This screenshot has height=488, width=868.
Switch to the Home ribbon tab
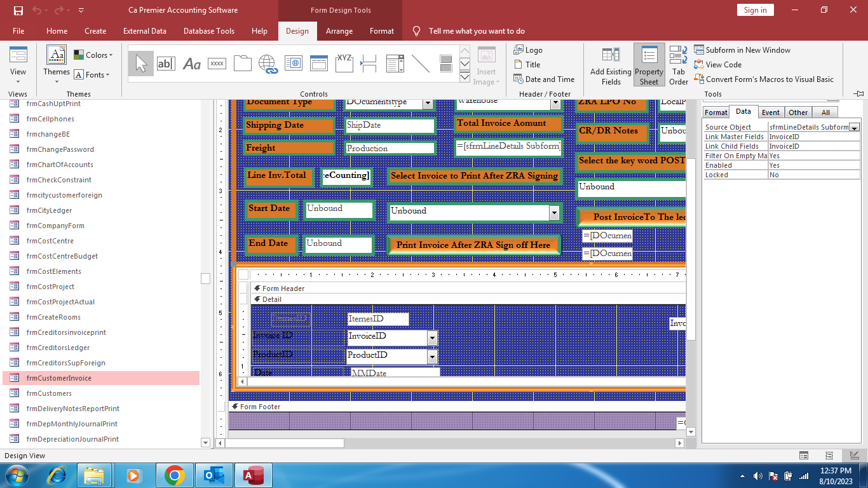coord(57,30)
